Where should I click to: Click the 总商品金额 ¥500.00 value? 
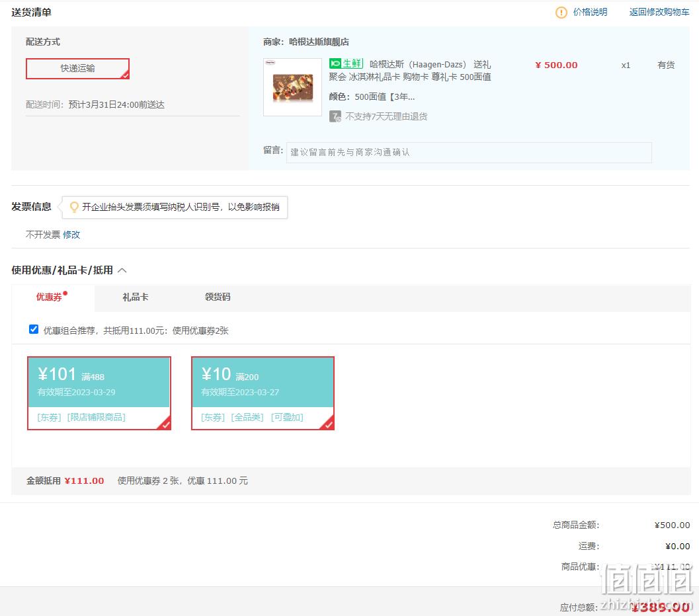point(673,525)
